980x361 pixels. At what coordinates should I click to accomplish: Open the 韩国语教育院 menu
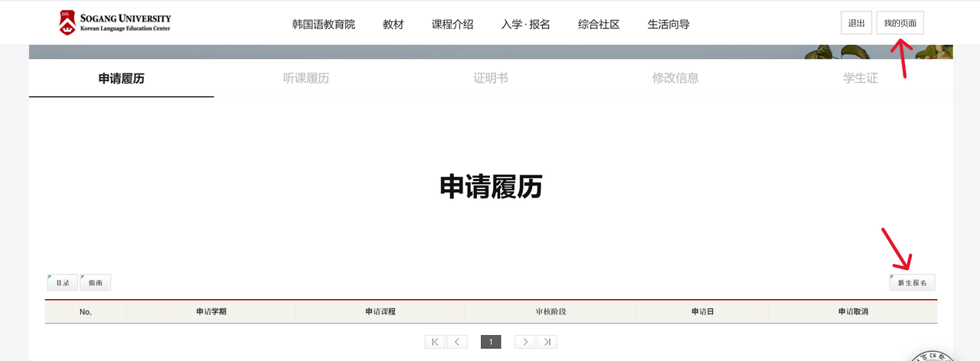(324, 24)
